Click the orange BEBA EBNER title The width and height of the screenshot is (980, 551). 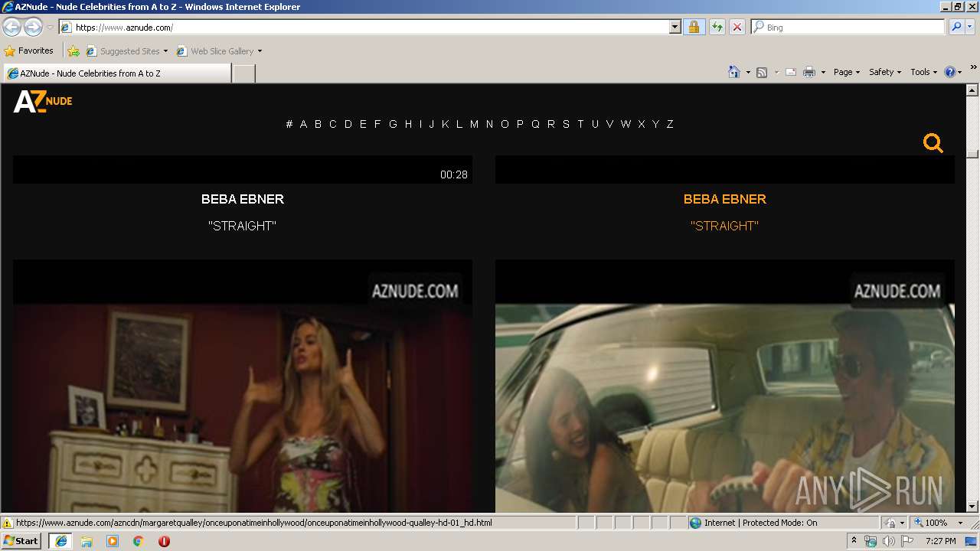pyautogui.click(x=725, y=199)
